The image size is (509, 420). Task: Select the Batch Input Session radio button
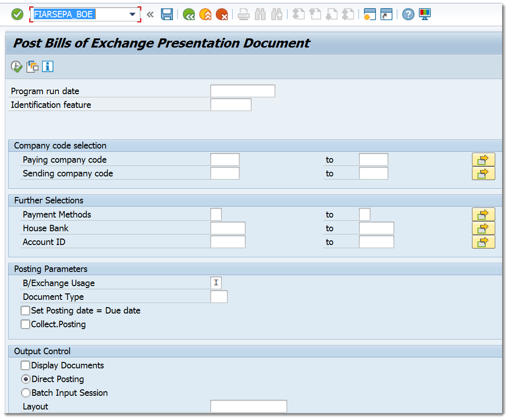[26, 393]
